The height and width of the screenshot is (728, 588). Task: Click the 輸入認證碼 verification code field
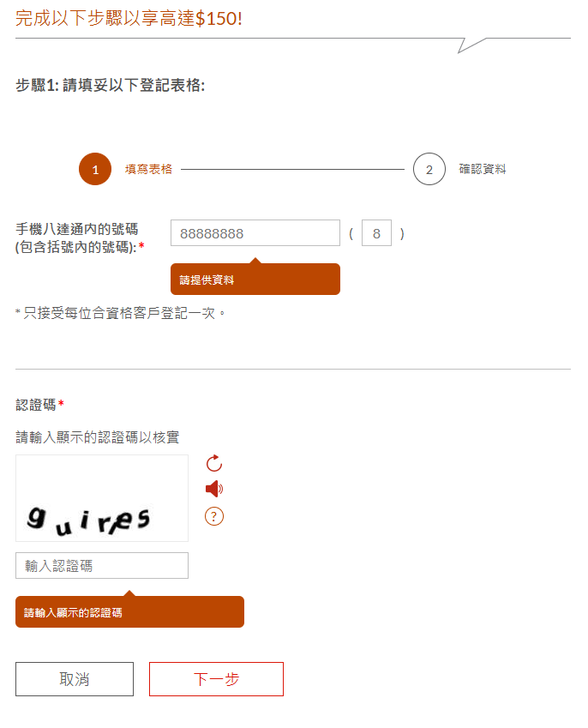click(101, 565)
